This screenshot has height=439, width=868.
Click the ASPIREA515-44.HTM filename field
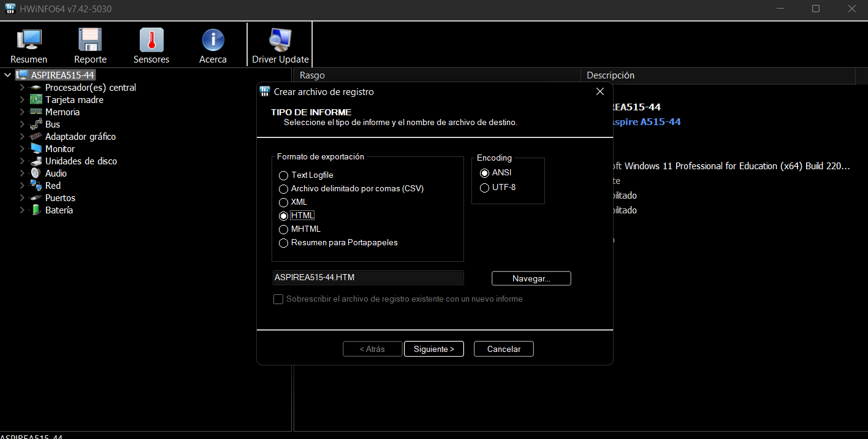click(x=368, y=278)
